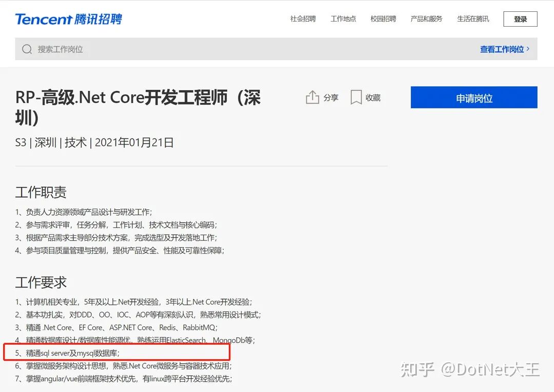Click the S3 | 深圳 | 技术 | 2021年01月21日 line
The width and height of the screenshot is (554, 392).
(94, 143)
